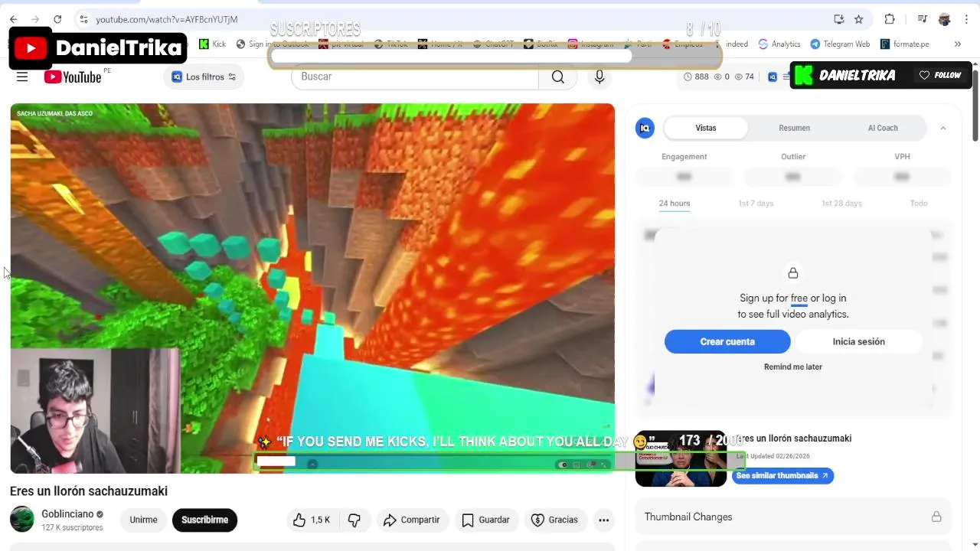Like the video with 1,5 K thumbs up

click(x=312, y=520)
